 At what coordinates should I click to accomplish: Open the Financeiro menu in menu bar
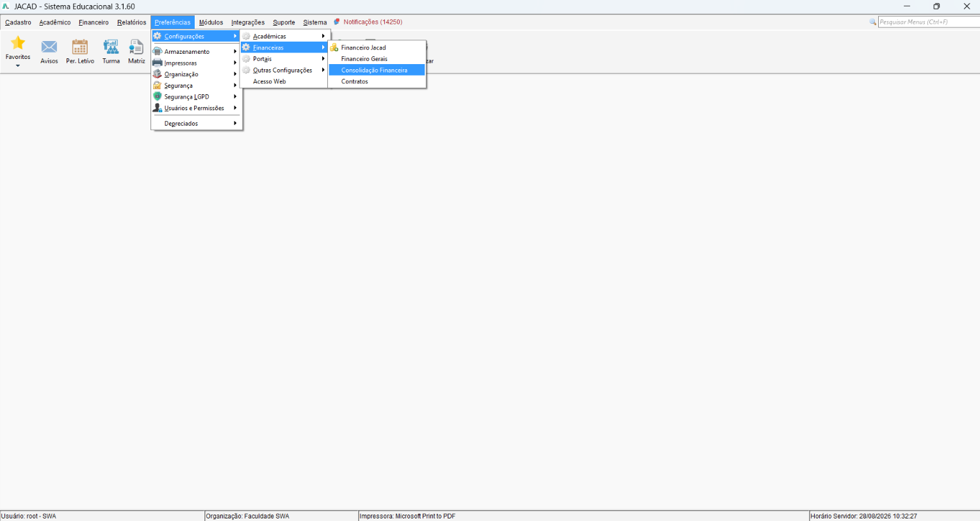click(x=94, y=22)
